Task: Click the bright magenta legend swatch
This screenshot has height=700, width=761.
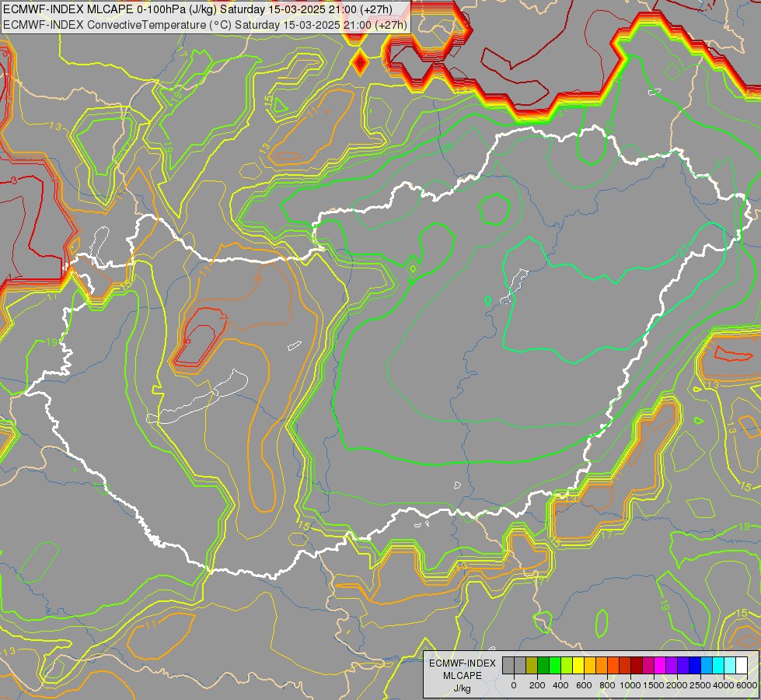Action: click(660, 666)
